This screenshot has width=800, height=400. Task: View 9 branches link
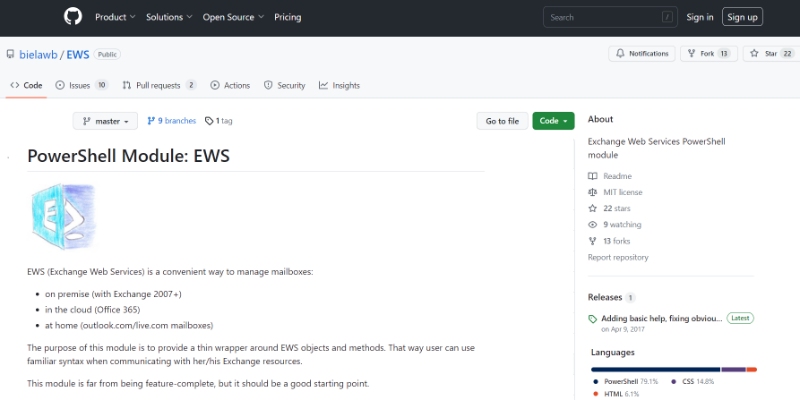(171, 121)
